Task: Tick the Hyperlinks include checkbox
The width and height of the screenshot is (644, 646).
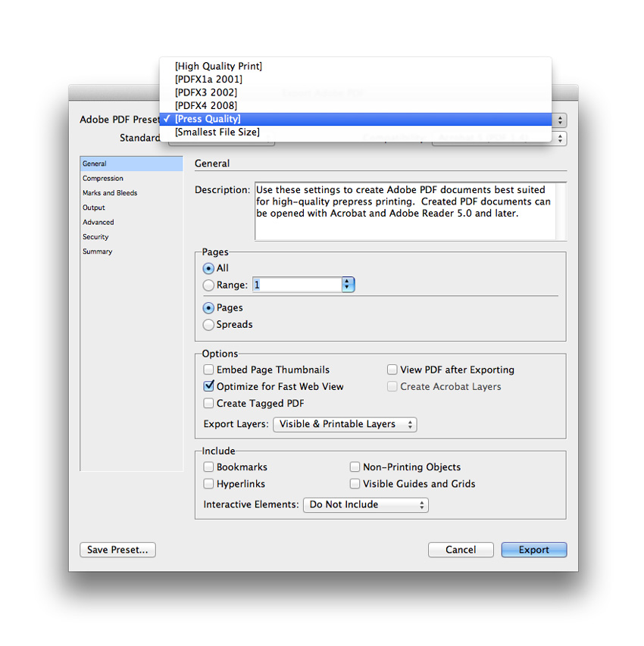Action: coord(209,484)
